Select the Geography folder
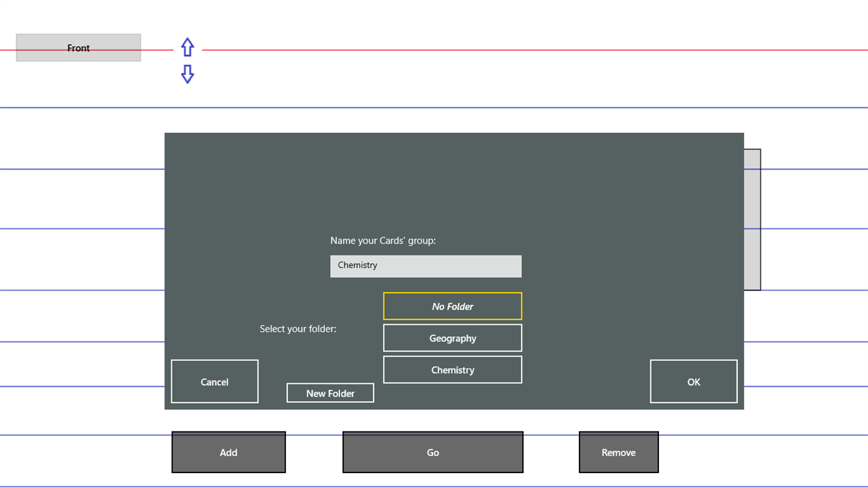 click(452, 337)
